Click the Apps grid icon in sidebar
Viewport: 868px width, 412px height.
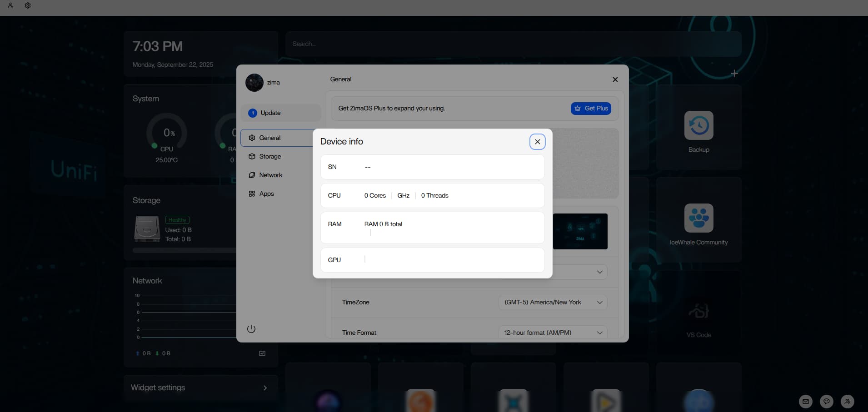tap(252, 194)
